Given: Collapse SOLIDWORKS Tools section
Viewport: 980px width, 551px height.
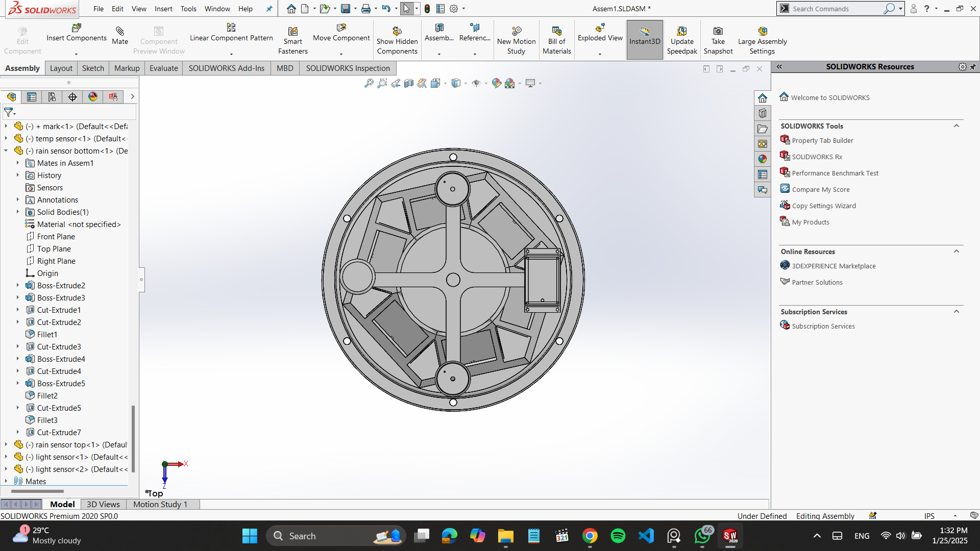Looking at the screenshot, I should 957,126.
